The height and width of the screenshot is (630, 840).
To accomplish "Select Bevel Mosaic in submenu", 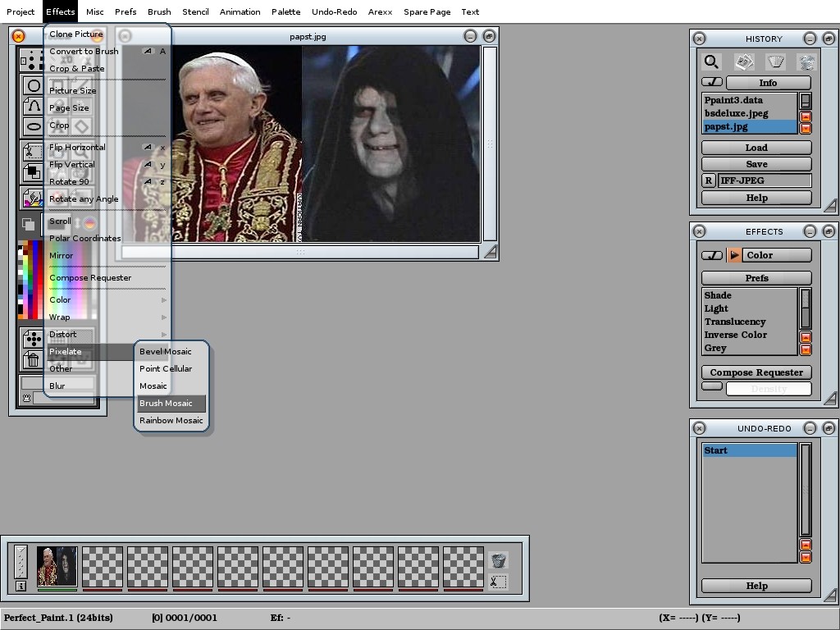I will click(x=171, y=351).
